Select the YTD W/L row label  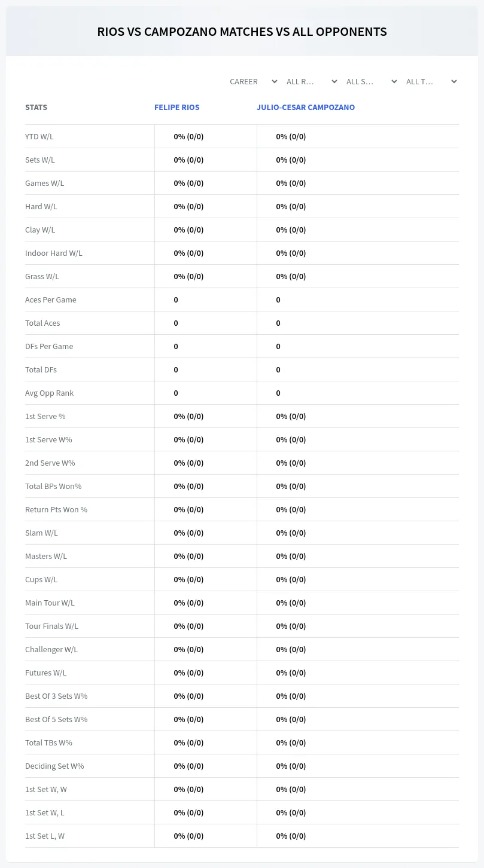coord(39,136)
